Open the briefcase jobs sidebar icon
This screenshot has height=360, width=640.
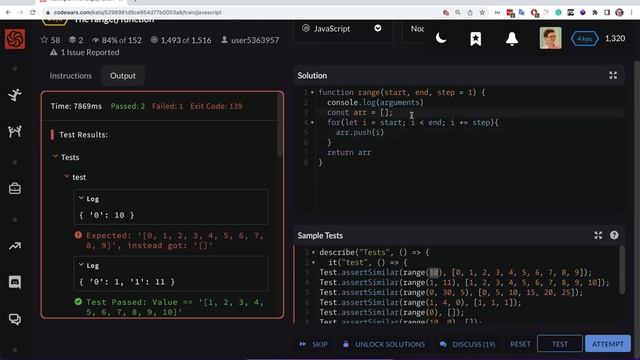[15, 188]
